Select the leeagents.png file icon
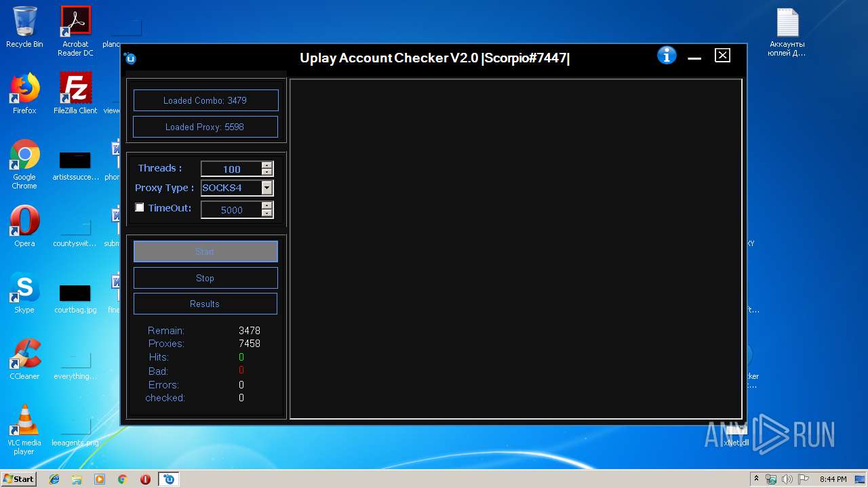Image resolution: width=868 pixels, height=488 pixels. coord(75,431)
